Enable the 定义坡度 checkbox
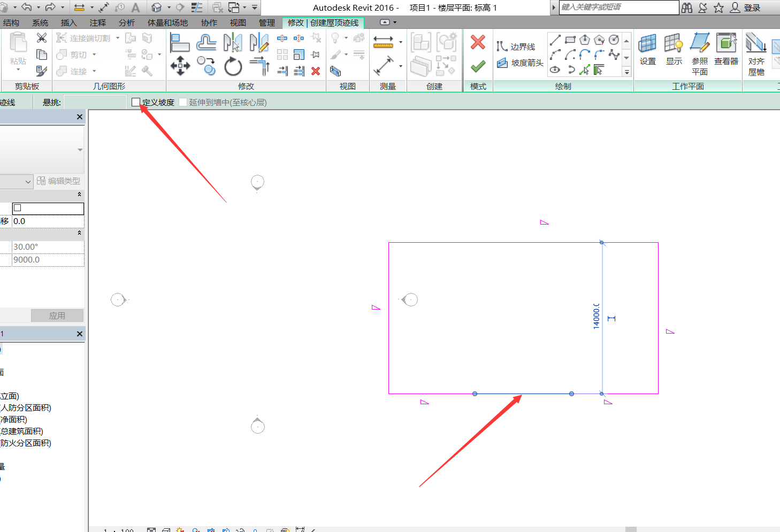Image resolution: width=780 pixels, height=532 pixels. pyautogui.click(x=136, y=102)
